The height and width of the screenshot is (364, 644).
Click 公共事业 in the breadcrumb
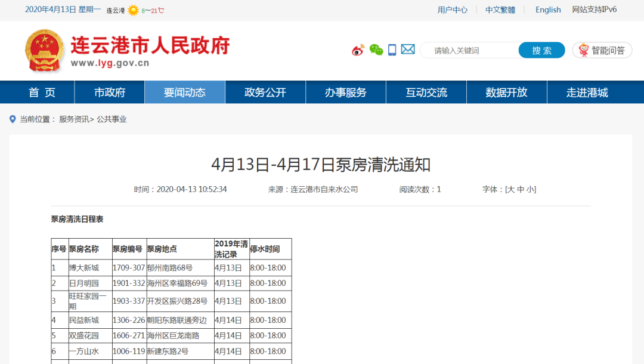(x=112, y=119)
